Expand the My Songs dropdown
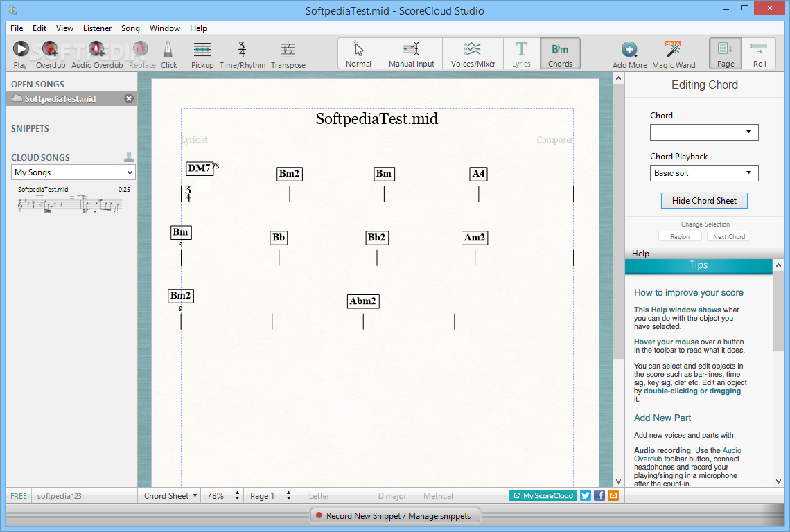 pos(73,172)
